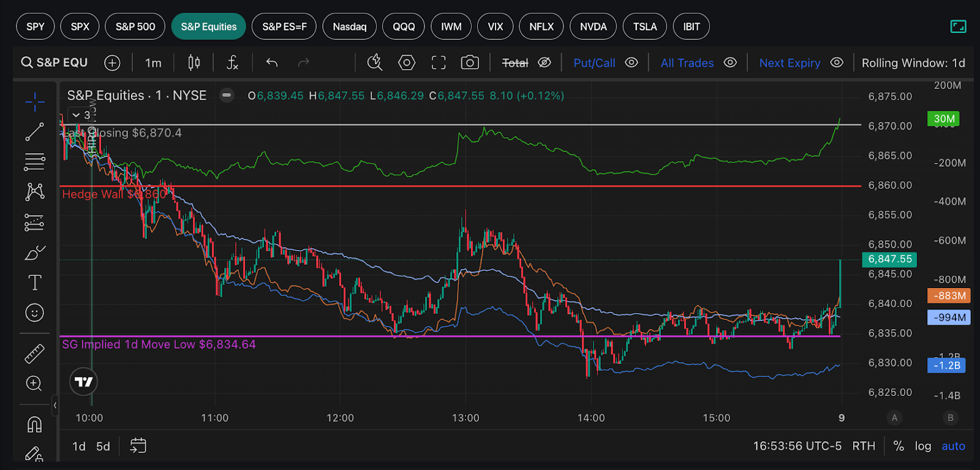Open the TSLA tab
The width and height of the screenshot is (980, 470).
645,26
